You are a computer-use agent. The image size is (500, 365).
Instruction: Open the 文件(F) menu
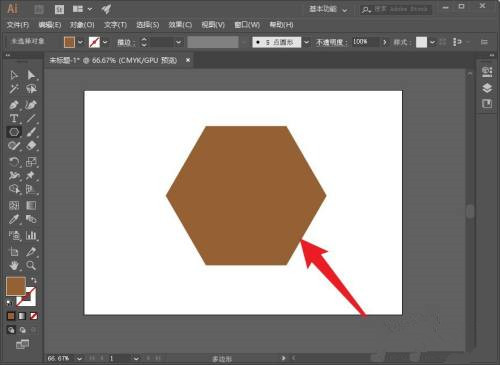(x=18, y=25)
